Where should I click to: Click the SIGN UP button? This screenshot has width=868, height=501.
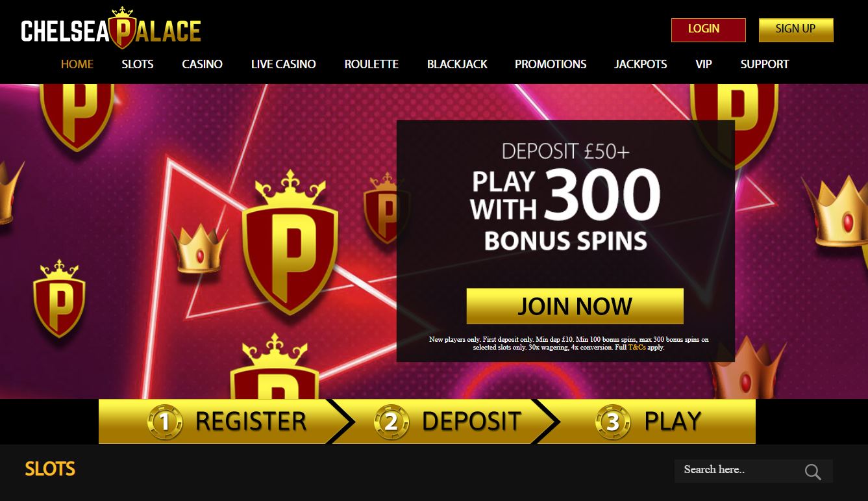tap(796, 30)
